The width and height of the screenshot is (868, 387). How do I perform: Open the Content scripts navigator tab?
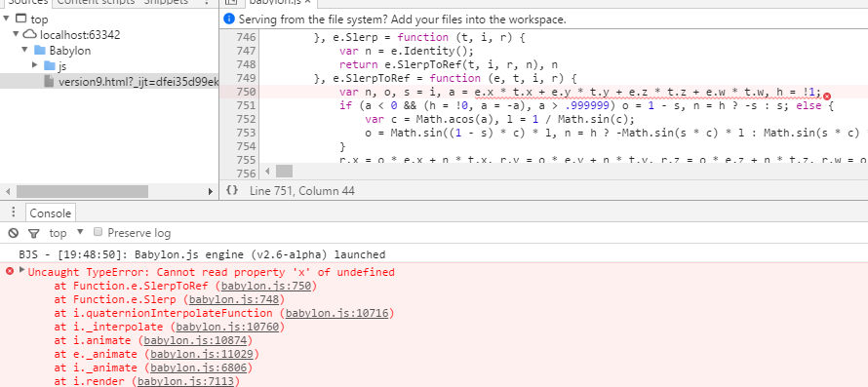pyautogui.click(x=97, y=2)
